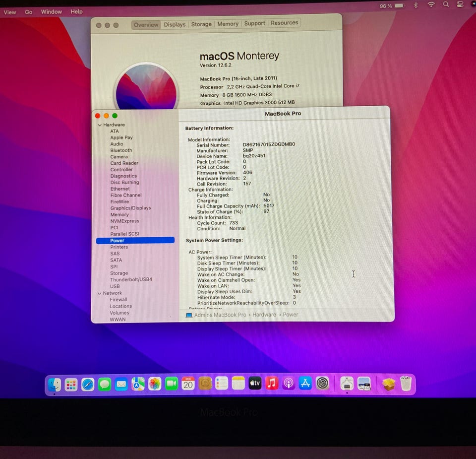Click the package box icon in Dock
The image size is (476, 459).
[x=389, y=384]
